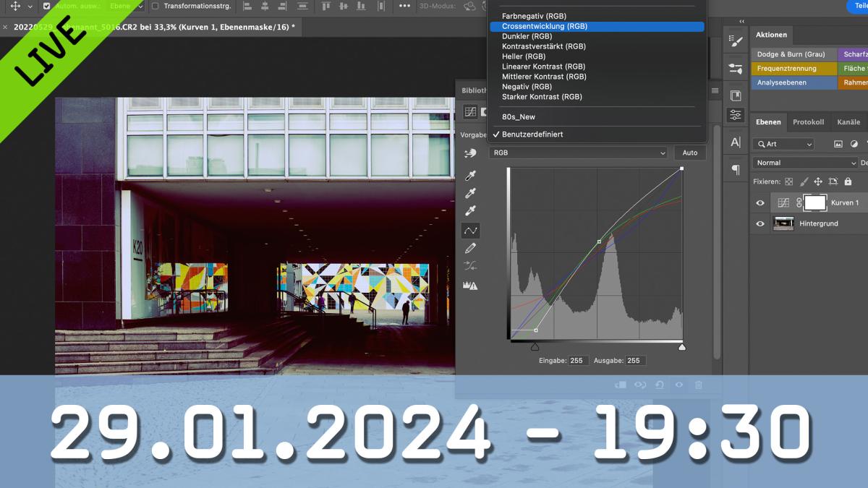868x488 pixels.
Task: Click the black point slider under histogram
Action: [x=535, y=347]
